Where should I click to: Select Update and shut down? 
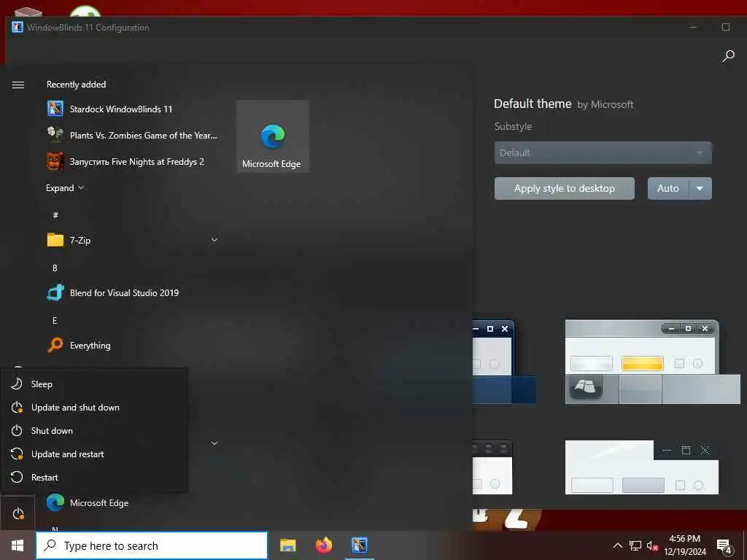(x=94, y=407)
